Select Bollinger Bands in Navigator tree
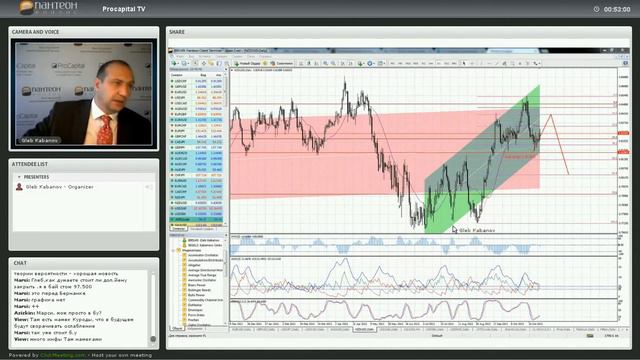This screenshot has width=640, height=360. [200, 290]
